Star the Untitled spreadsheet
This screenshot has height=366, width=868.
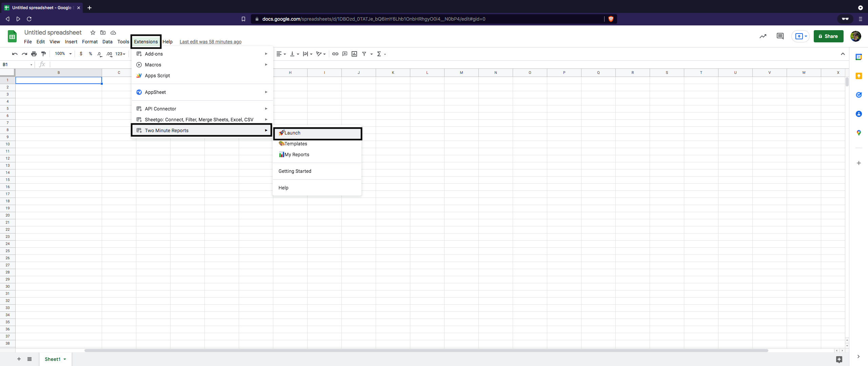click(x=93, y=33)
